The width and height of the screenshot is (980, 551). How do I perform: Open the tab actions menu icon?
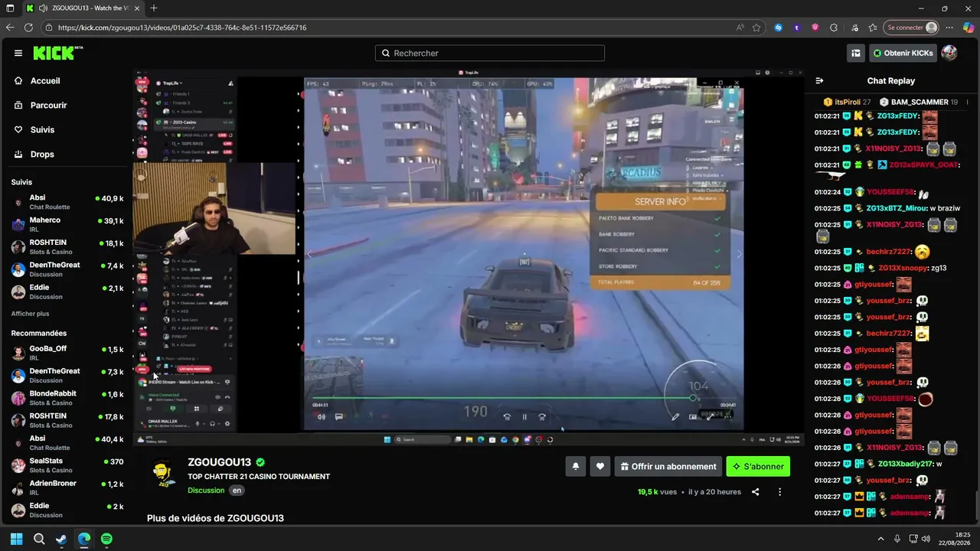[10, 8]
